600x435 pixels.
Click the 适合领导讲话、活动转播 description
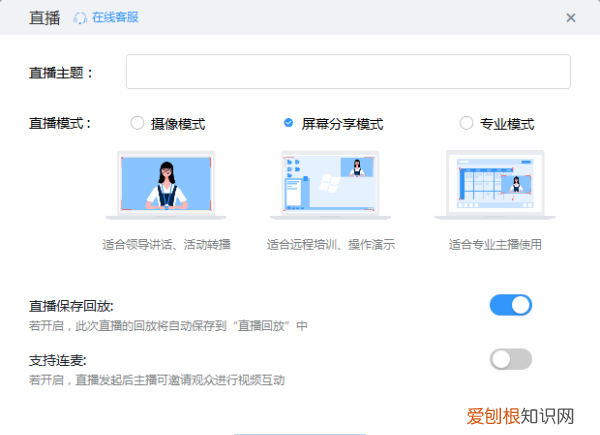click(x=166, y=244)
